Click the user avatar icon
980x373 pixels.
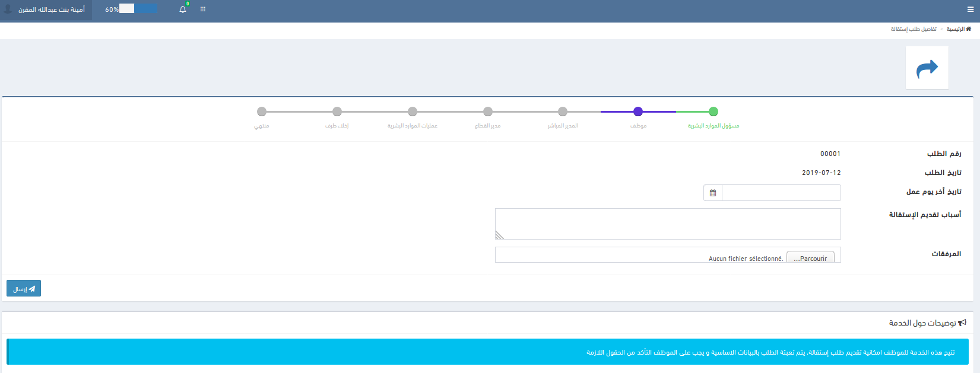8,9
